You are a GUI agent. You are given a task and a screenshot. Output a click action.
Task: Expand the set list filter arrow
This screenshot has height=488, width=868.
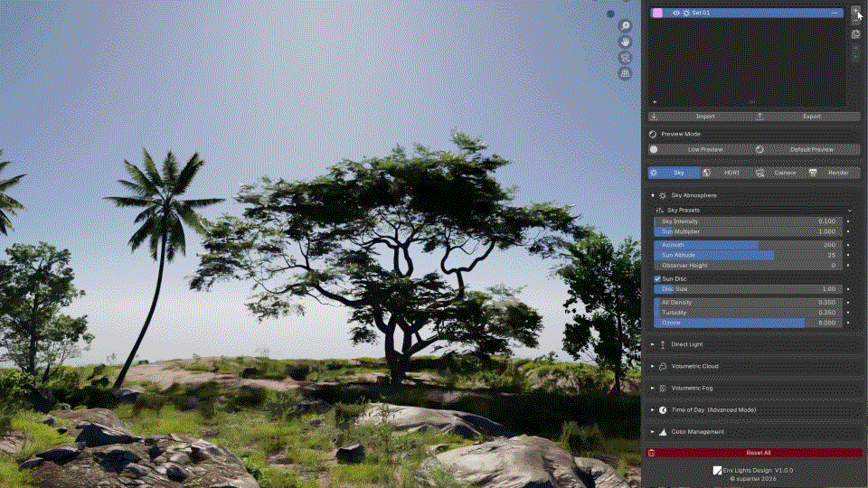coord(655,102)
